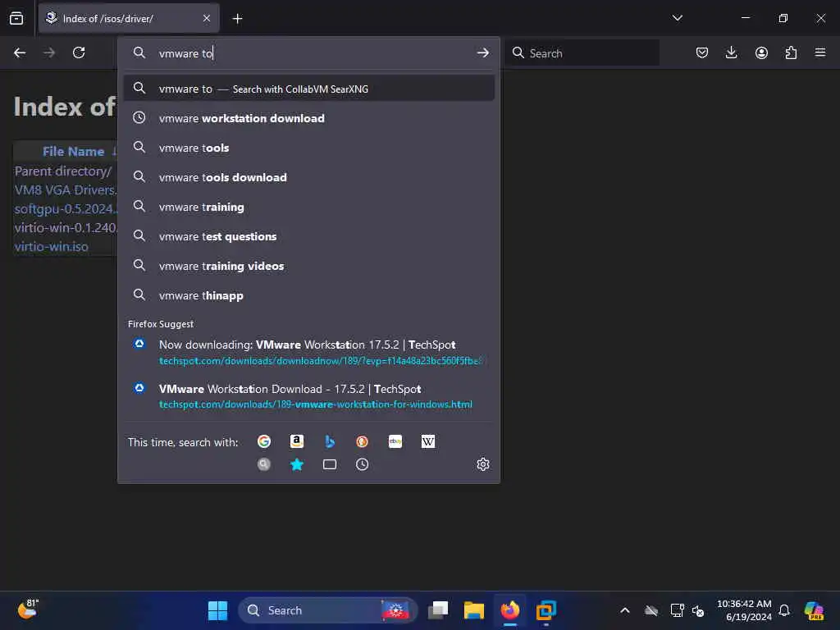The image size is (840, 630).
Task: Open Copilot preview icon in taskbar
Action: (x=814, y=610)
